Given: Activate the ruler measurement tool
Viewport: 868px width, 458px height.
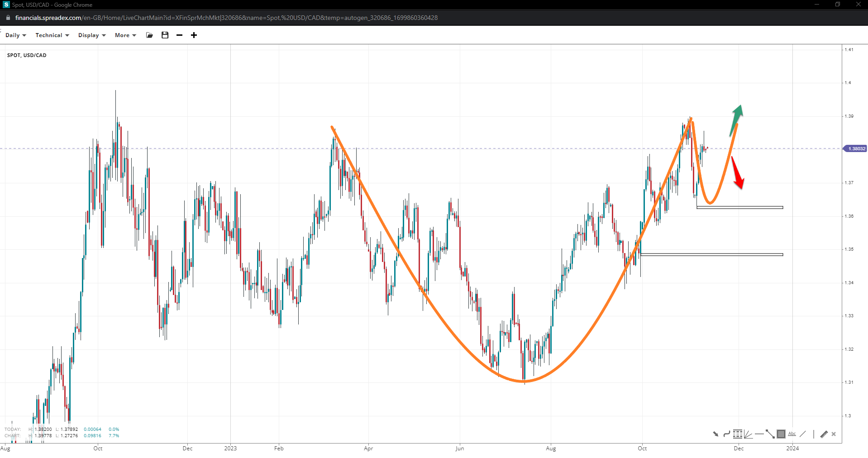Looking at the screenshot, I should [824, 434].
